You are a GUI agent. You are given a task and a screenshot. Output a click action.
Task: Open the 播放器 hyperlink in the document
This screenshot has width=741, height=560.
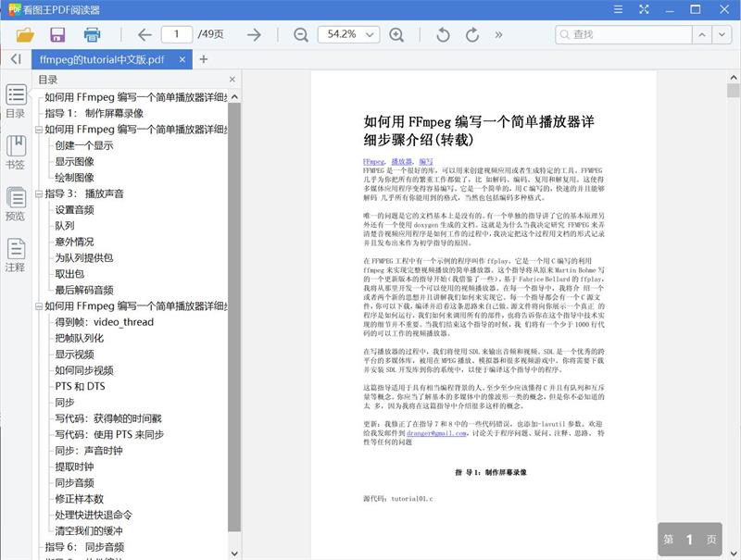coord(402,161)
